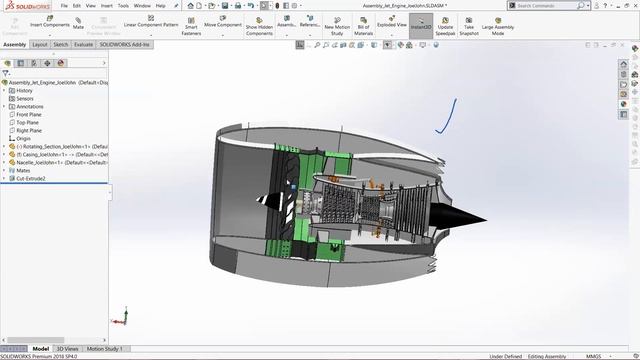Open Insert Components dropdown arrow
Viewport: 640px width, 360px height.
[x=50, y=35]
